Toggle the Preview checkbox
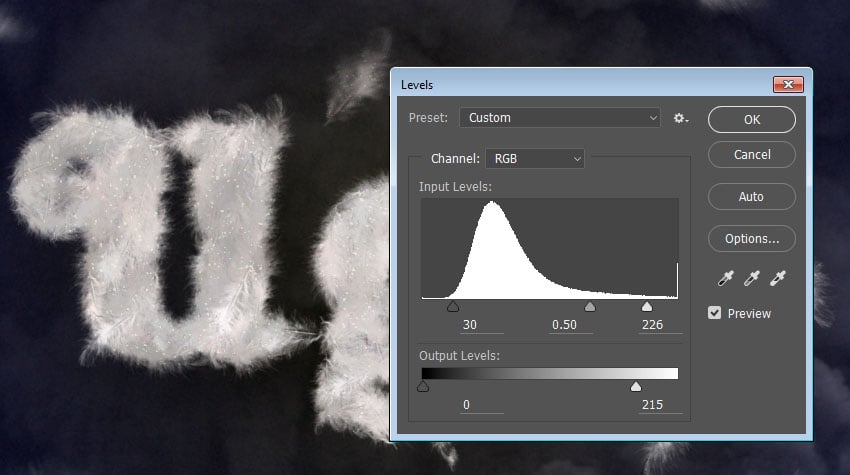The image size is (850, 475). click(x=714, y=313)
